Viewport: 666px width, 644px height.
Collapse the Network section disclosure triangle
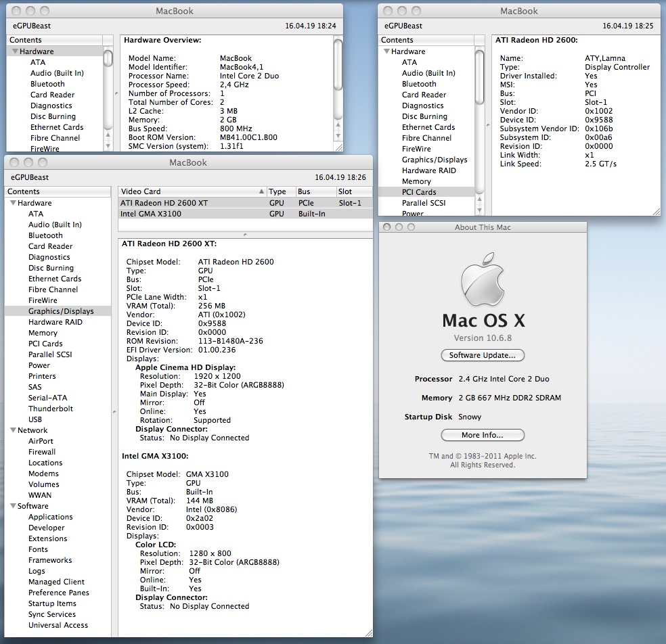click(x=13, y=430)
